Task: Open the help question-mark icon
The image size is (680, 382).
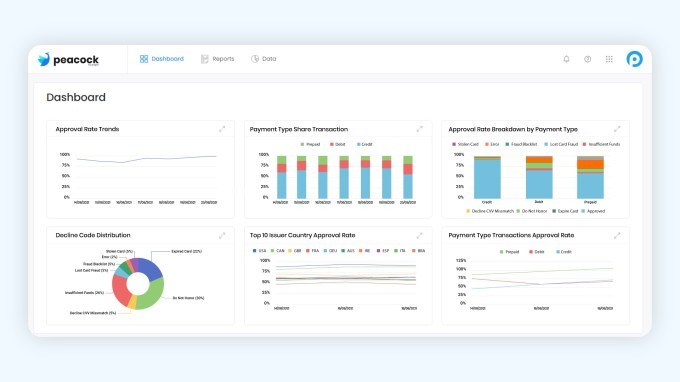Action: [x=588, y=59]
